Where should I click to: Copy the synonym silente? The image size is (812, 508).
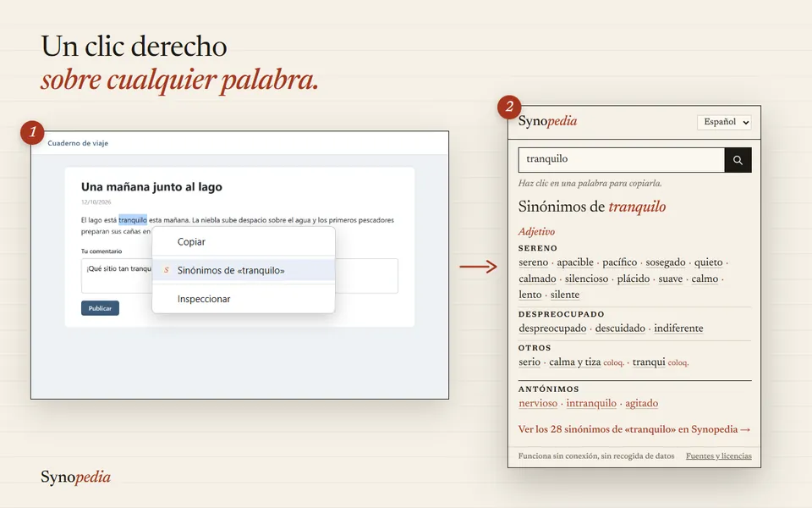coord(565,295)
